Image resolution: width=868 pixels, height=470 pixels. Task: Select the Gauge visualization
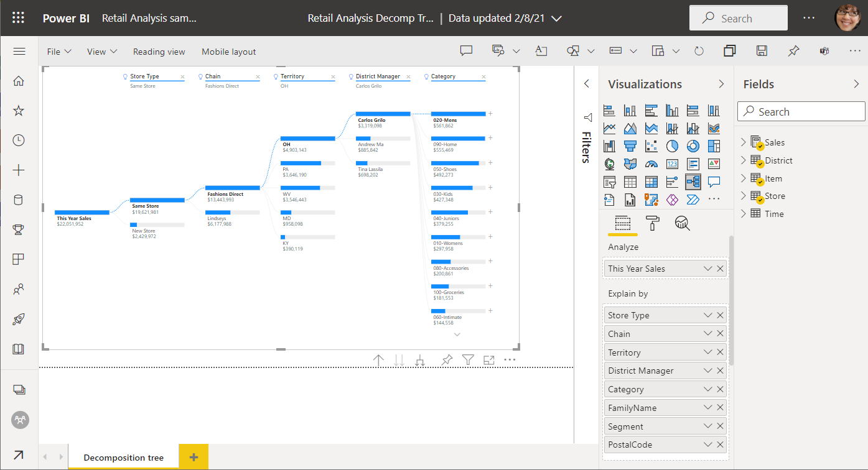pos(651,164)
